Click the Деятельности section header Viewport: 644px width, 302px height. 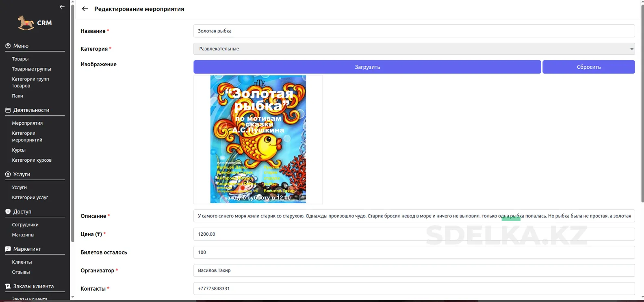[31, 110]
